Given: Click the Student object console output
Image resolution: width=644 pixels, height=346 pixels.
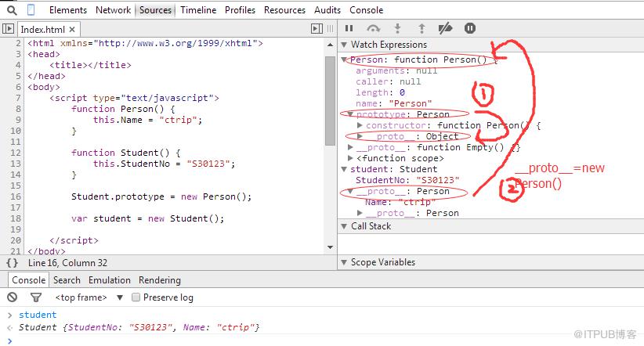Looking at the screenshot, I should 139,327.
